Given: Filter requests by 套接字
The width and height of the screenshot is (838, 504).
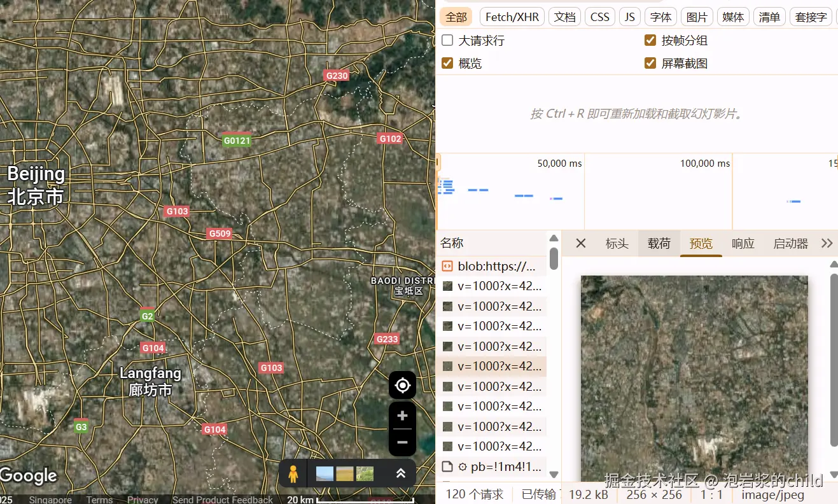Looking at the screenshot, I should coord(811,17).
